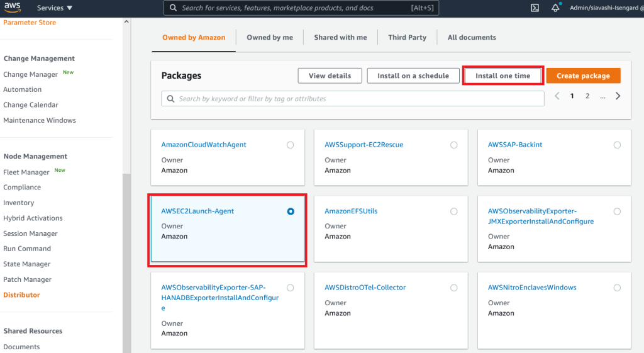Viewport: 644px width, 353px height.
Task: Open AmazonEFSUtils package link
Action: pyautogui.click(x=351, y=211)
